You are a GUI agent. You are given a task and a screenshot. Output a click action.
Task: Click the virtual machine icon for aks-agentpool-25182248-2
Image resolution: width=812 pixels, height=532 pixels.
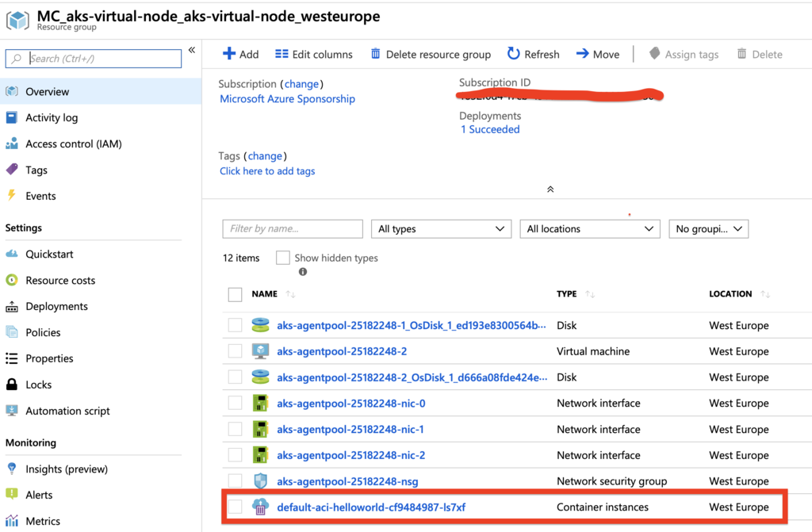[260, 351]
